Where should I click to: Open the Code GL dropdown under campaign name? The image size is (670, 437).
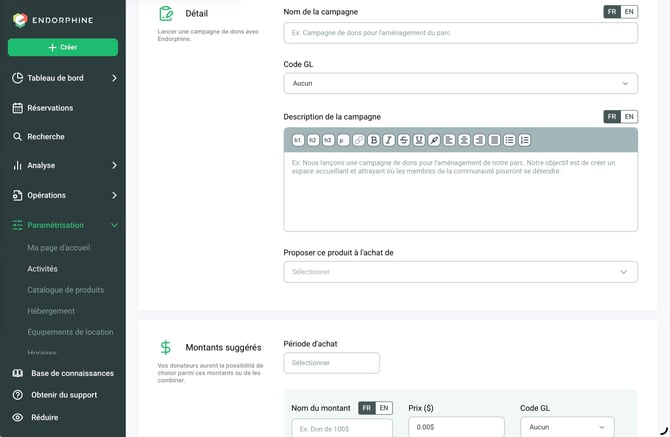(x=461, y=83)
